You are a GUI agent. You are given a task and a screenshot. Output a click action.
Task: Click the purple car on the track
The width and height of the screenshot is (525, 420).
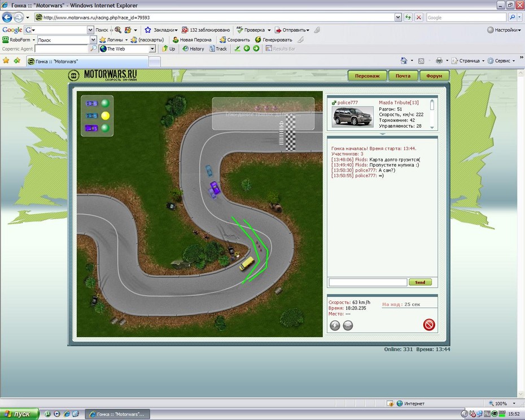point(215,187)
